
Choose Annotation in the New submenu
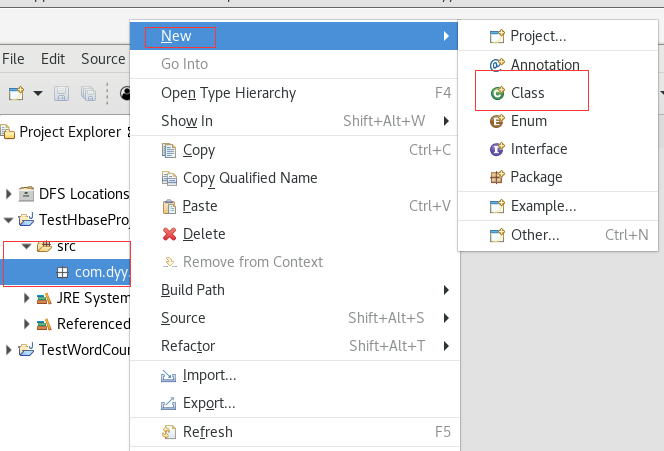(558, 65)
